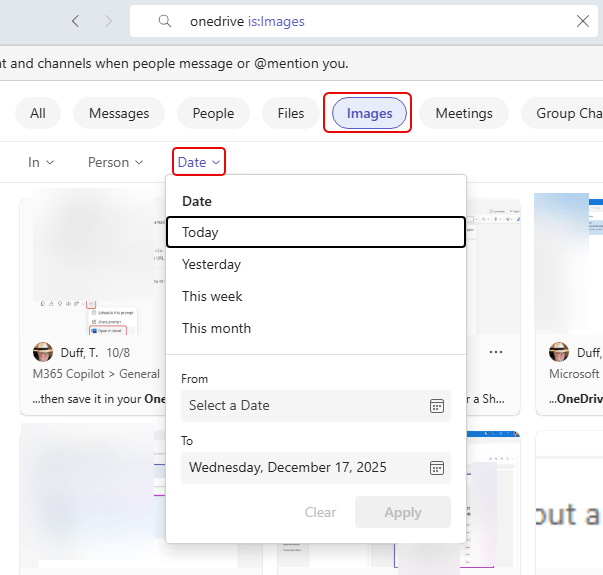This screenshot has height=575, width=603.
Task: Collapse the Date filter dropdown
Action: click(198, 162)
